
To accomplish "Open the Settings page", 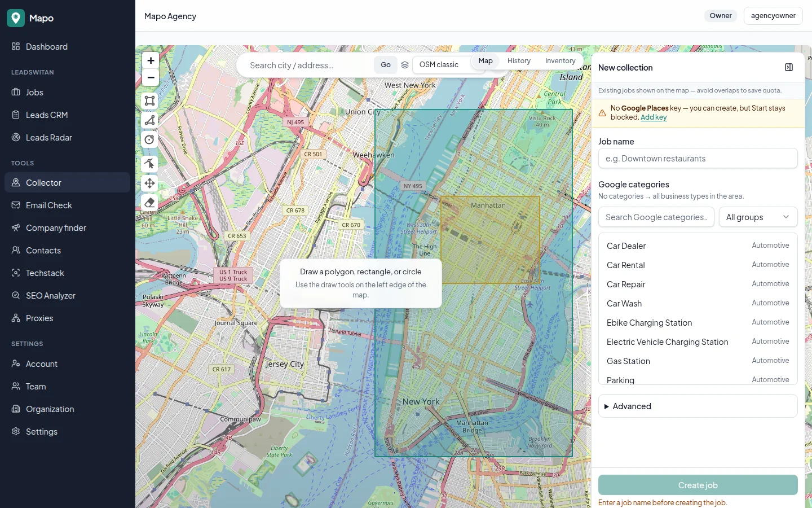I will tap(68, 431).
